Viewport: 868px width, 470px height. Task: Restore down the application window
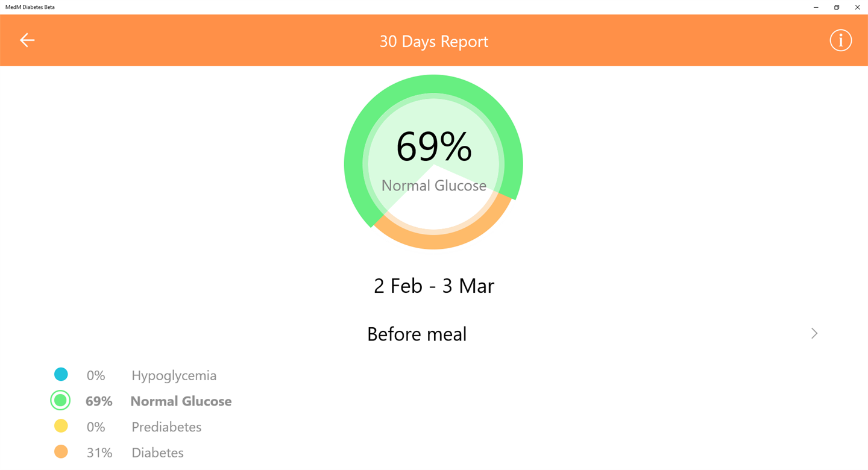click(x=837, y=7)
